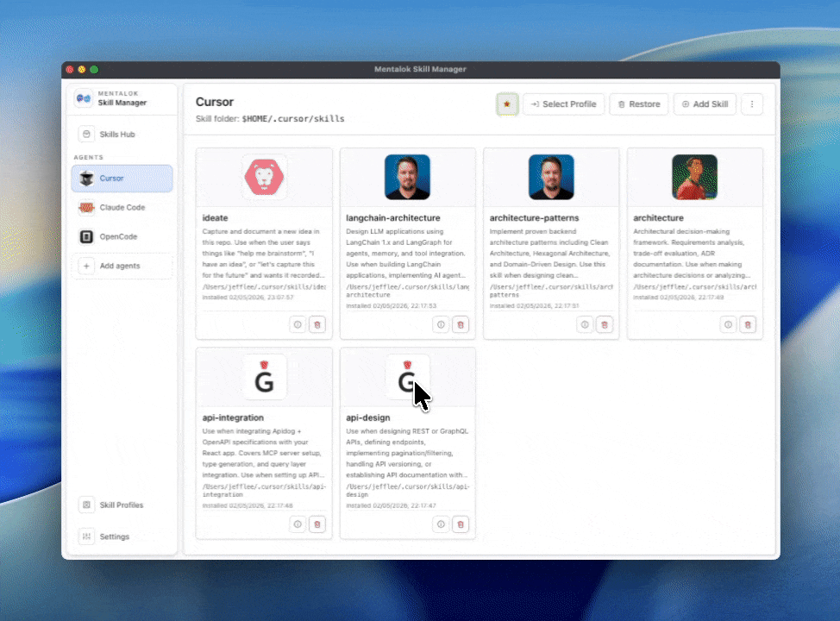Click the star favorite button in the header
840x621 pixels.
coord(507,104)
